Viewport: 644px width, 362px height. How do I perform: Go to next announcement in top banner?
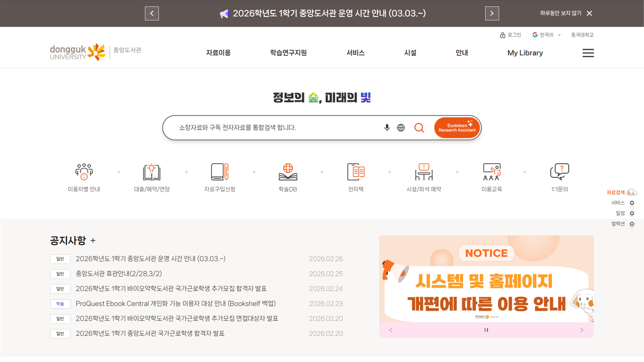(x=492, y=14)
